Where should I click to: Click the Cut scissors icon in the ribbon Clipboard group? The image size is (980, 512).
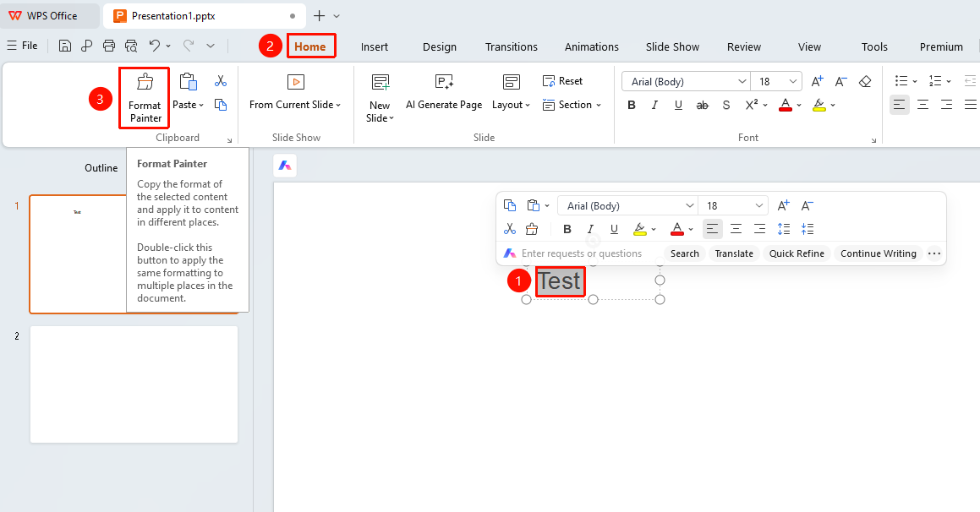221,81
